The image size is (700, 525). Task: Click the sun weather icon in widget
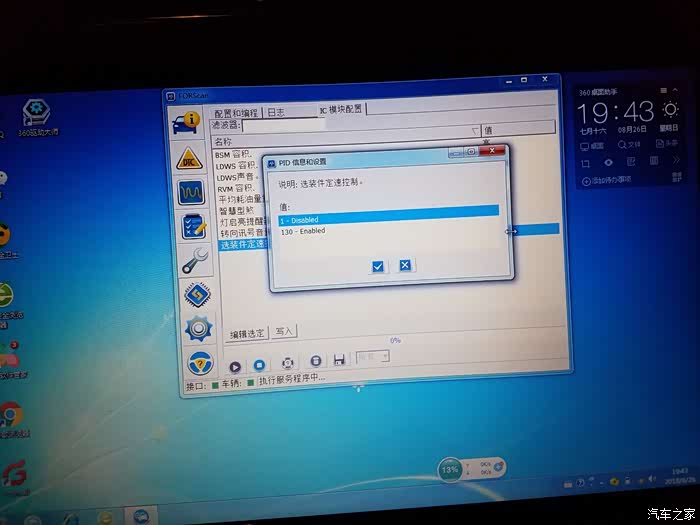pos(671,109)
